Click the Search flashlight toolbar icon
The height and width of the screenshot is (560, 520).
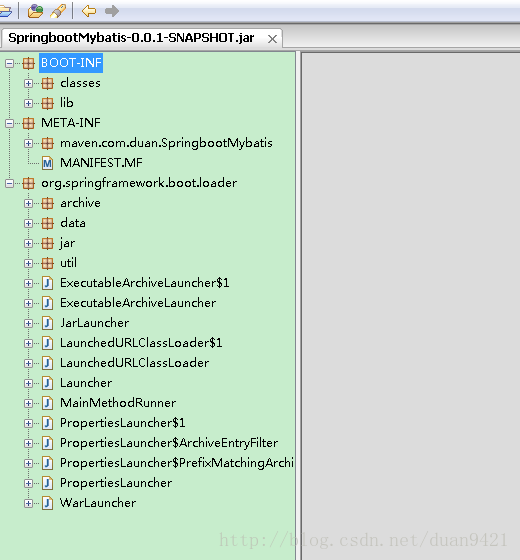(x=58, y=11)
